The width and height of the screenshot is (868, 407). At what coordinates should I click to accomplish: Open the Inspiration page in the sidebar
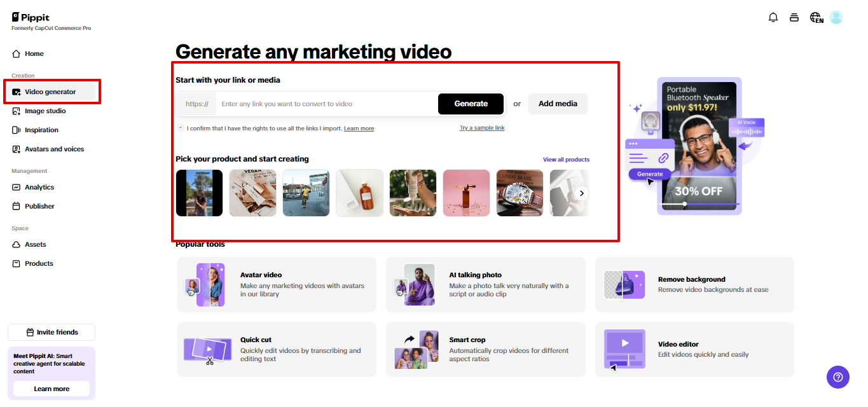point(41,130)
